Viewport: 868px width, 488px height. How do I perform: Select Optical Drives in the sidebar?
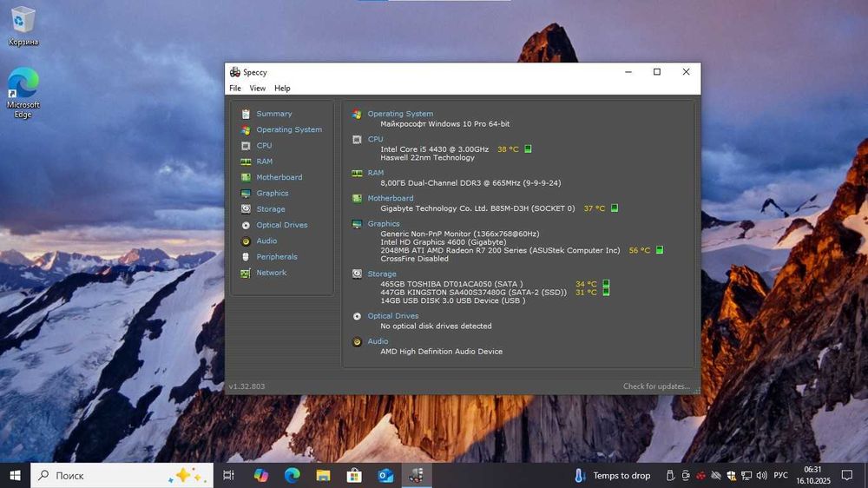(x=282, y=225)
